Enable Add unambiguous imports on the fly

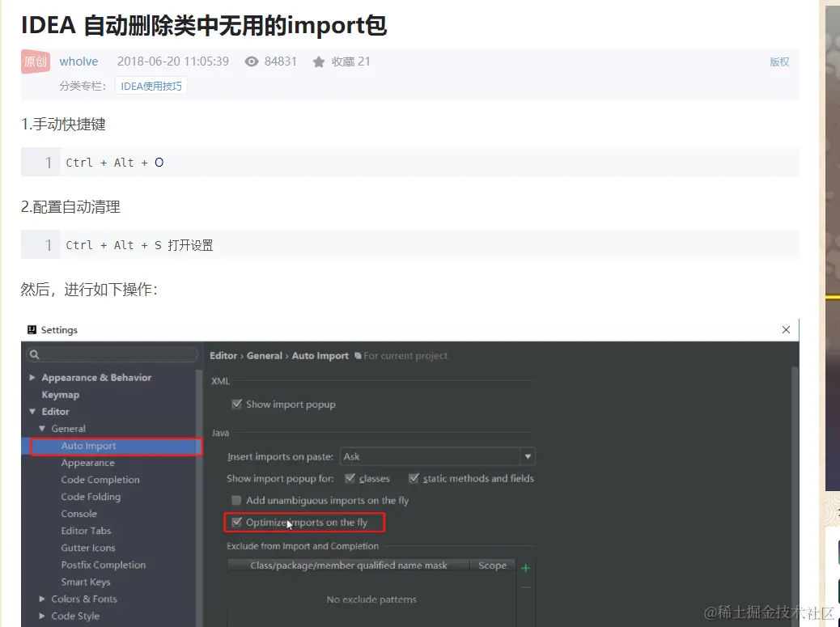click(x=236, y=501)
